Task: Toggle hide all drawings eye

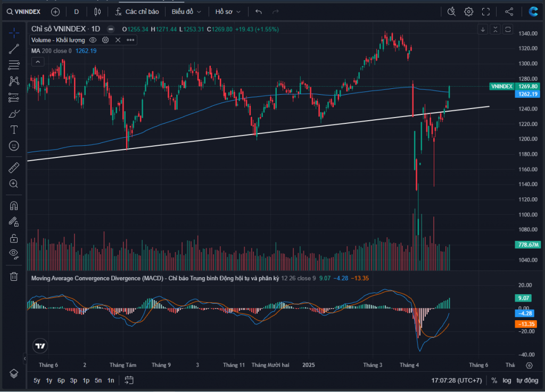Action: click(14, 254)
